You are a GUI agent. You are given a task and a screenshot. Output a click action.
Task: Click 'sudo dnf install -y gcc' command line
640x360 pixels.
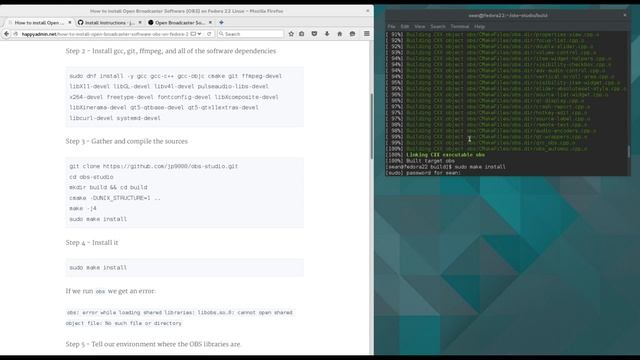176,76
